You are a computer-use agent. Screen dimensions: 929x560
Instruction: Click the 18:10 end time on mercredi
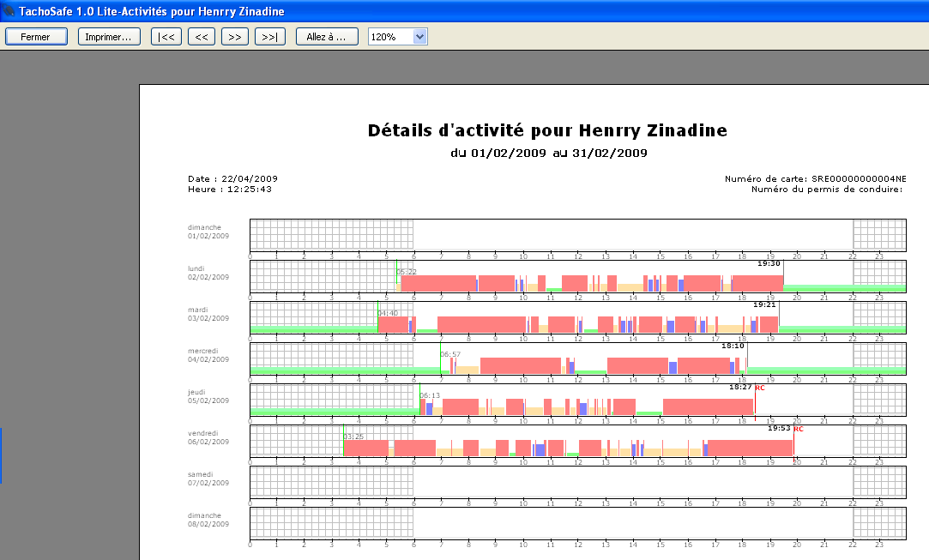tap(733, 346)
